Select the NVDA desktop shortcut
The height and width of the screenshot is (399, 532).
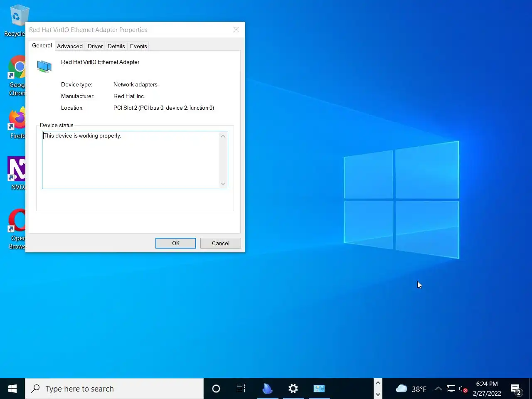point(17,174)
